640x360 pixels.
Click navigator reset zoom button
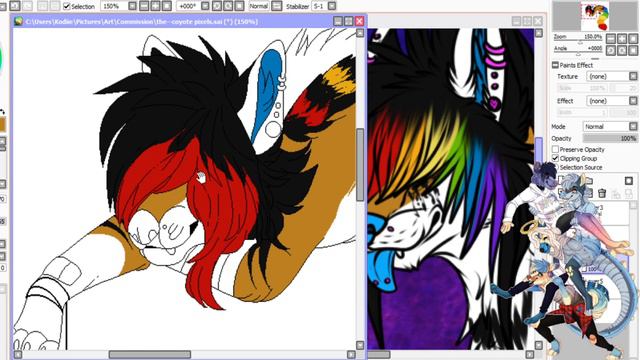tap(633, 39)
